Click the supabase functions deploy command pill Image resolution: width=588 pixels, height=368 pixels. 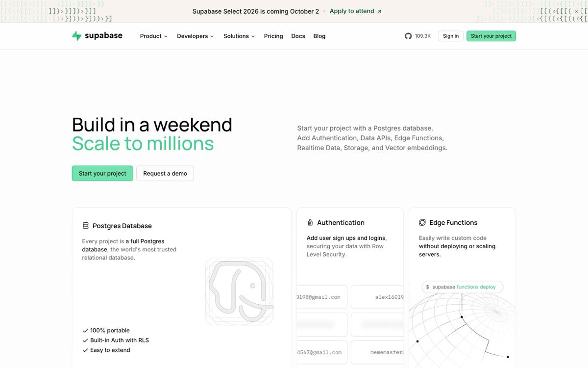[463, 287]
